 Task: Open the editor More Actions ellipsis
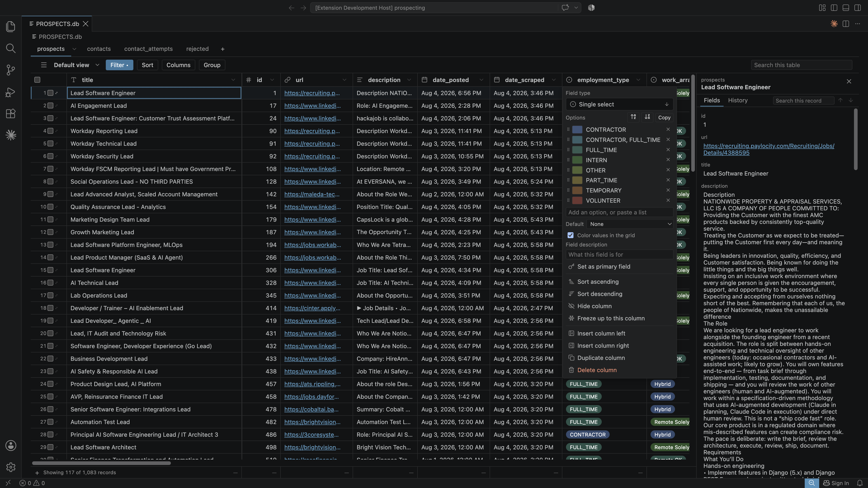tap(858, 24)
